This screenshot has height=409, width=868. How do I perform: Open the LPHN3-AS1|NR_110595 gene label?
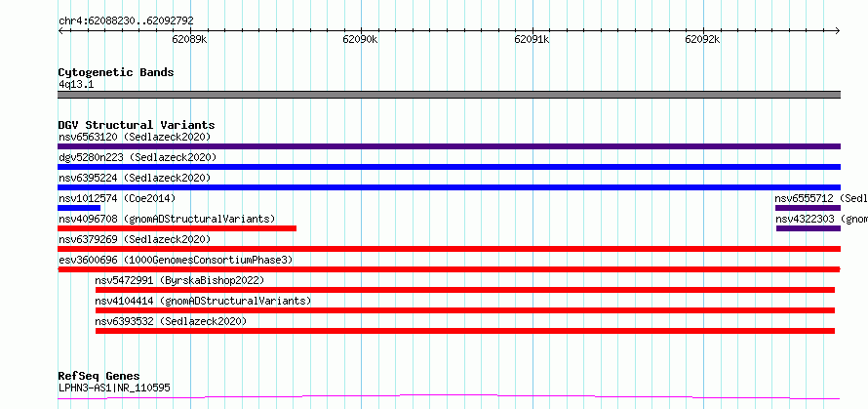(x=114, y=388)
